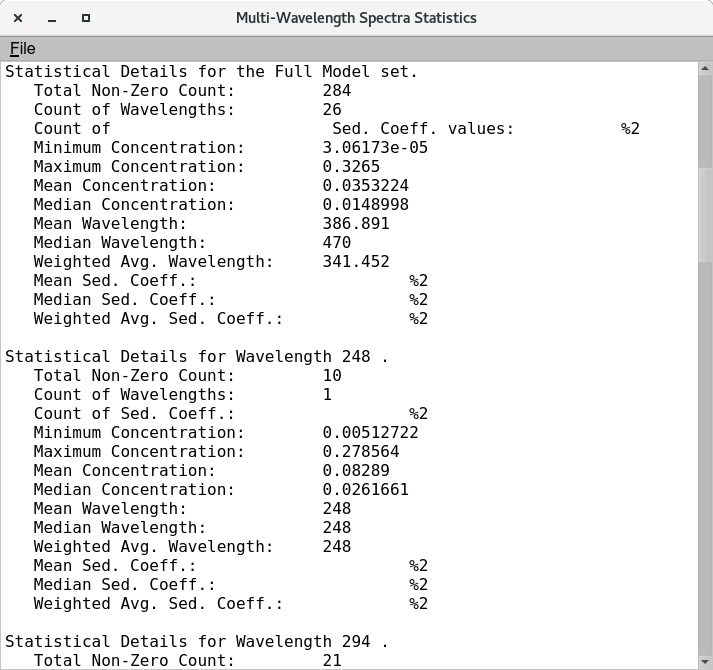The image size is (713, 670).
Task: Click the vertical scrollbar thumb
Action: pyautogui.click(x=705, y=214)
